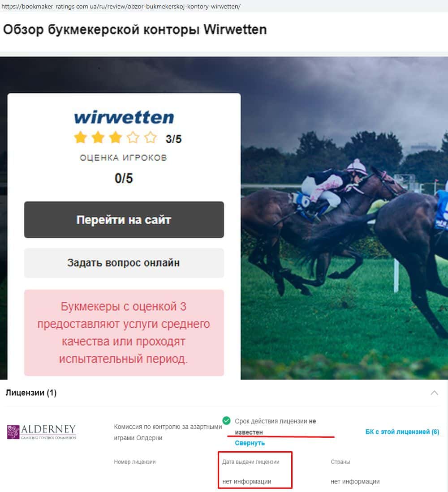Click the pink rating notice about оценкой 3
The height and width of the screenshot is (492, 448).
tap(124, 333)
